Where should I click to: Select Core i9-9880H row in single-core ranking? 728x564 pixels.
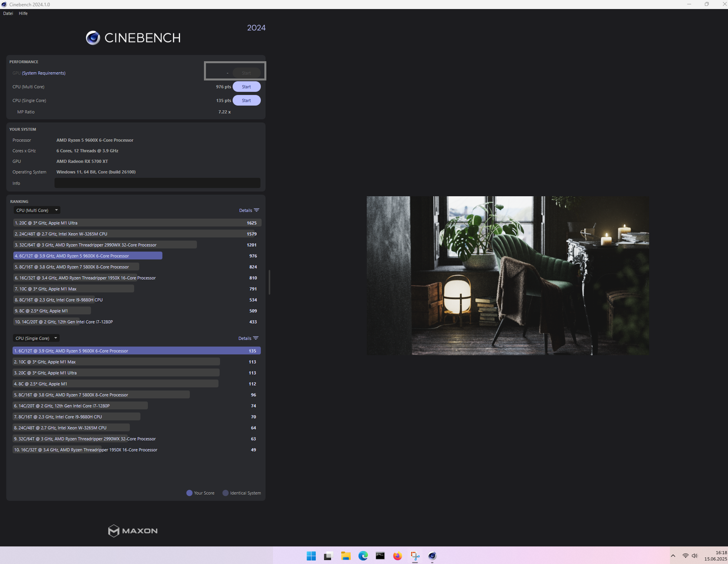[136, 417]
